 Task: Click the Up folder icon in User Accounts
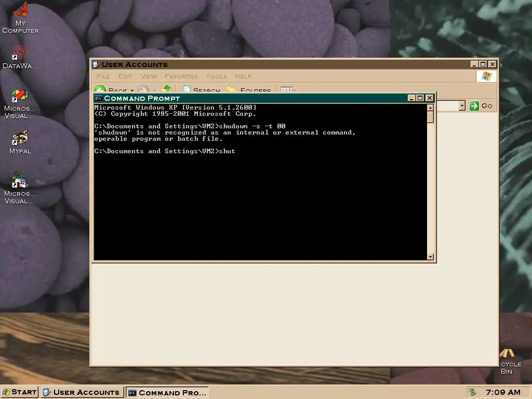[166, 89]
